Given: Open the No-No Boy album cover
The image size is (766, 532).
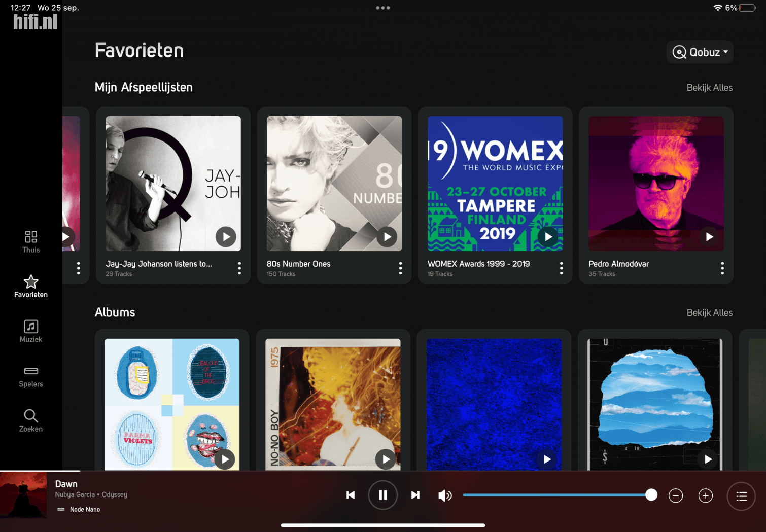Looking at the screenshot, I should pyautogui.click(x=333, y=404).
